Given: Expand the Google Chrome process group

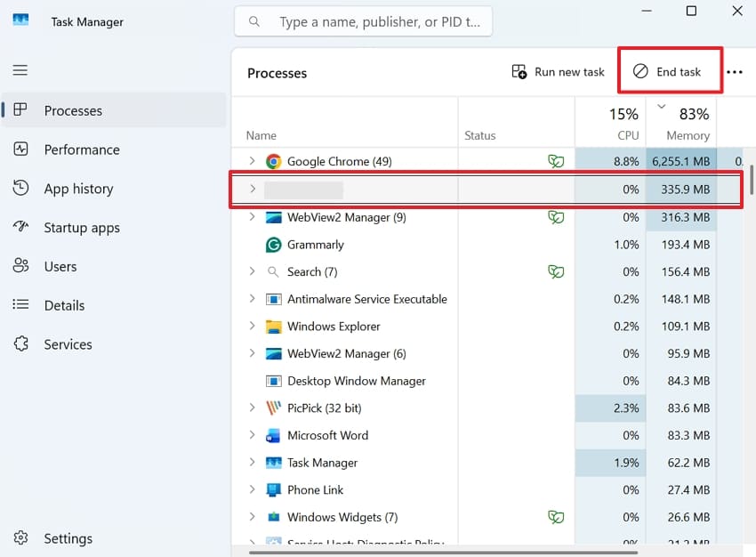Looking at the screenshot, I should tap(253, 161).
